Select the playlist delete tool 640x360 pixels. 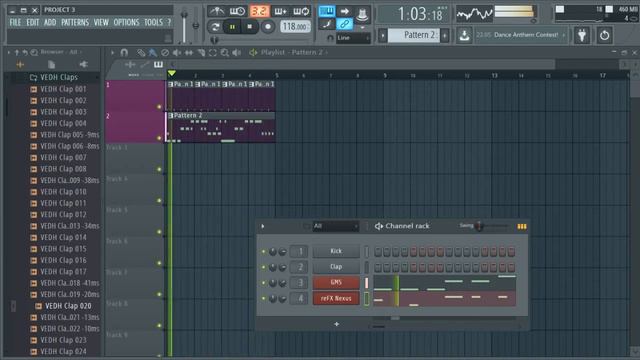pos(165,53)
